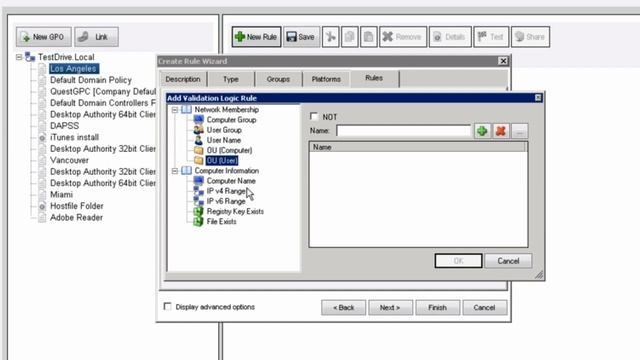This screenshot has width=640, height=360.
Task: Click the OU (User) folder icon
Action: point(198,160)
